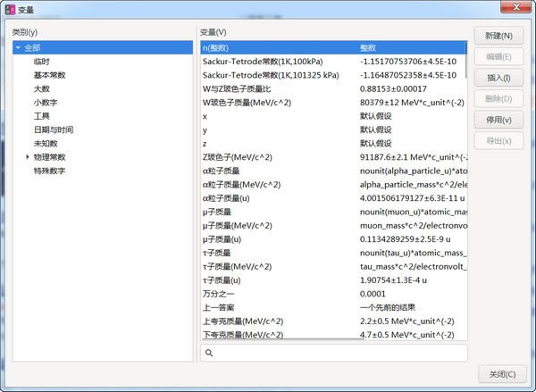Select the 基本常数 category
This screenshot has height=392, width=536.
(49, 75)
